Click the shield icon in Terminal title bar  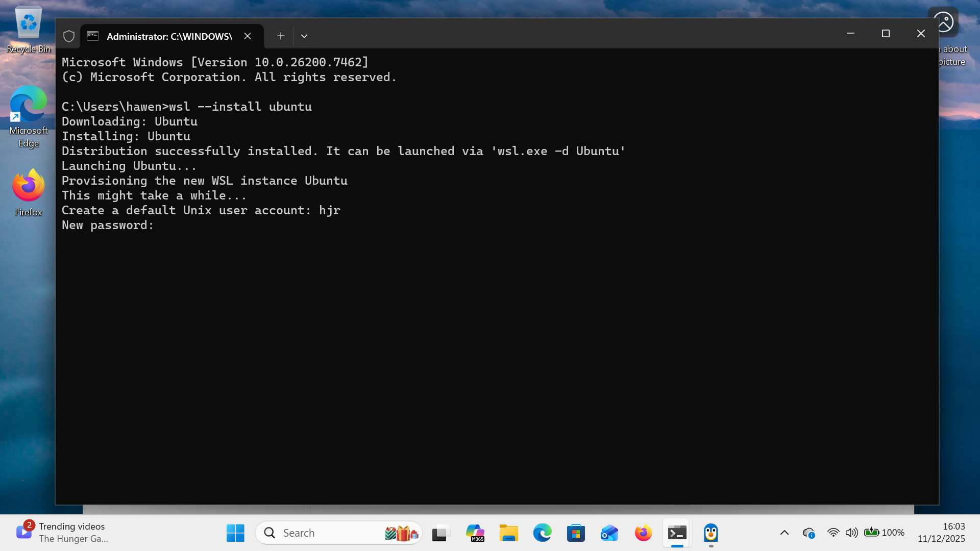coord(69,36)
